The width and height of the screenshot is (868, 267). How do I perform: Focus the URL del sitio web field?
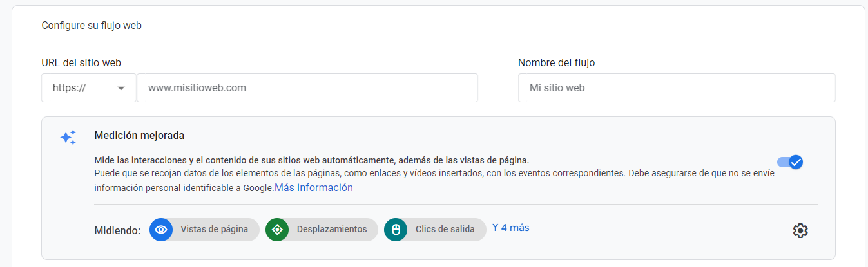tap(307, 88)
